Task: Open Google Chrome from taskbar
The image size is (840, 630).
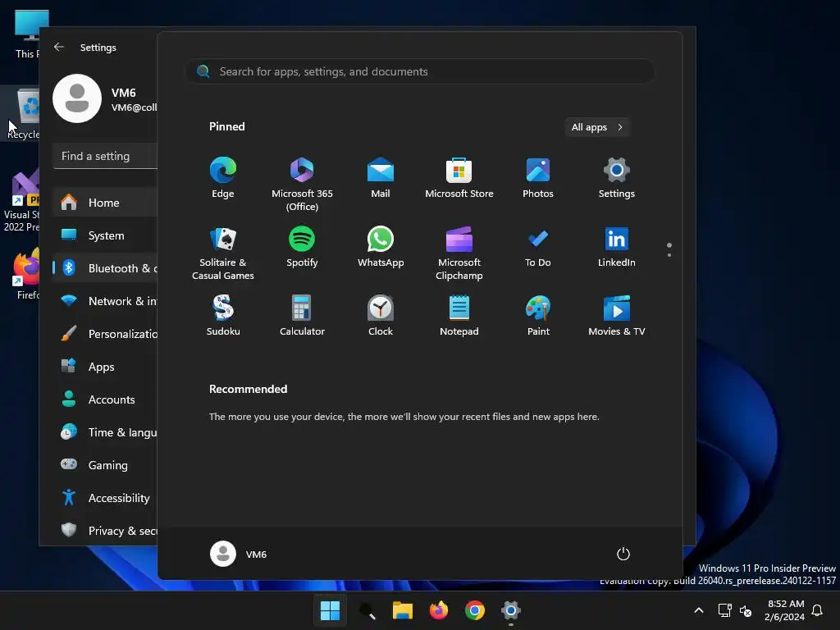Action: tap(475, 610)
